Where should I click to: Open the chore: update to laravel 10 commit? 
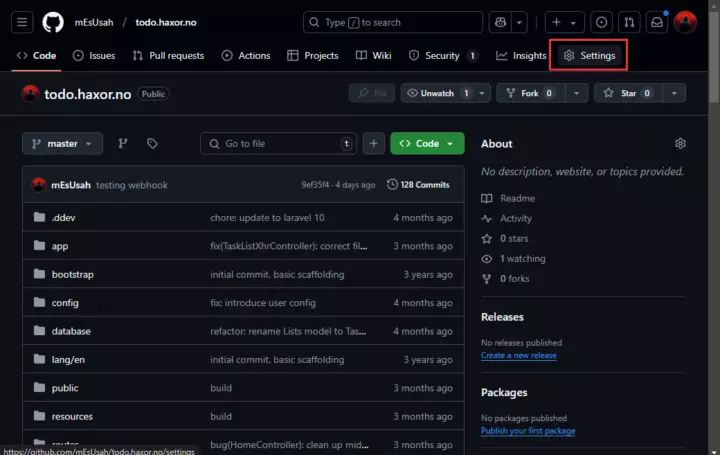tap(267, 218)
